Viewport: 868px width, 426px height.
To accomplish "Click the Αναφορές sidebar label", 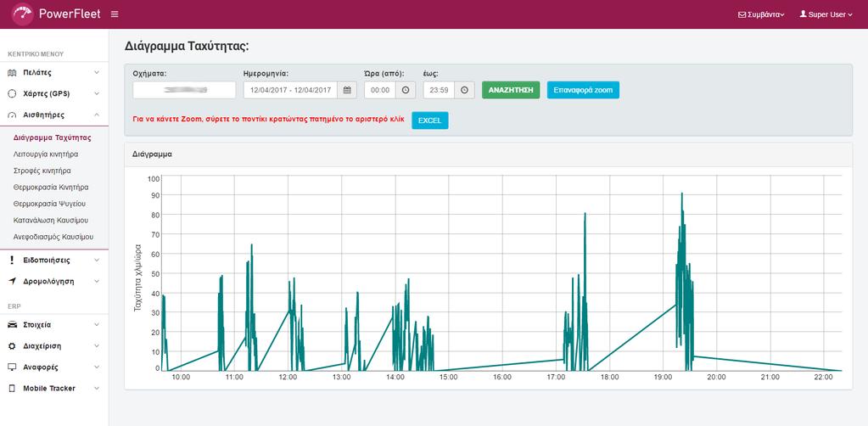I will pyautogui.click(x=41, y=367).
